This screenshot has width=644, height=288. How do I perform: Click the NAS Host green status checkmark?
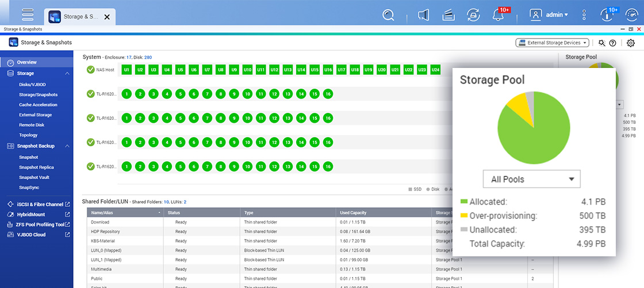[90, 70]
